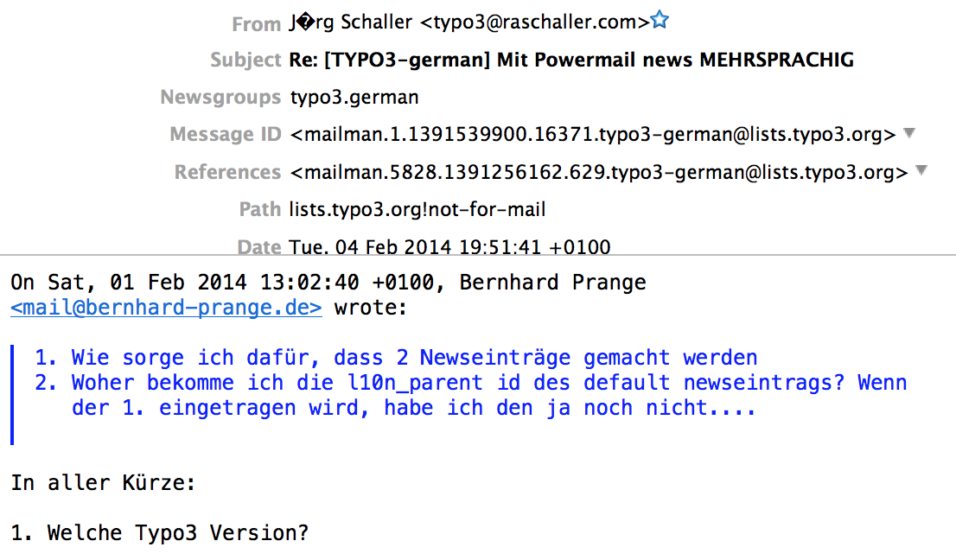This screenshot has width=956, height=560.
Task: Select the References header value
Action: click(x=599, y=173)
